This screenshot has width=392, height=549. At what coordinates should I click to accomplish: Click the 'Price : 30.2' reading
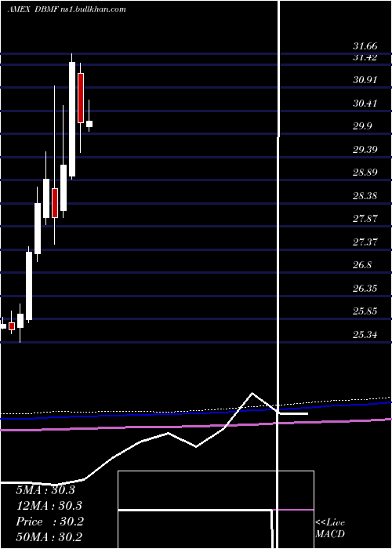(x=49, y=522)
